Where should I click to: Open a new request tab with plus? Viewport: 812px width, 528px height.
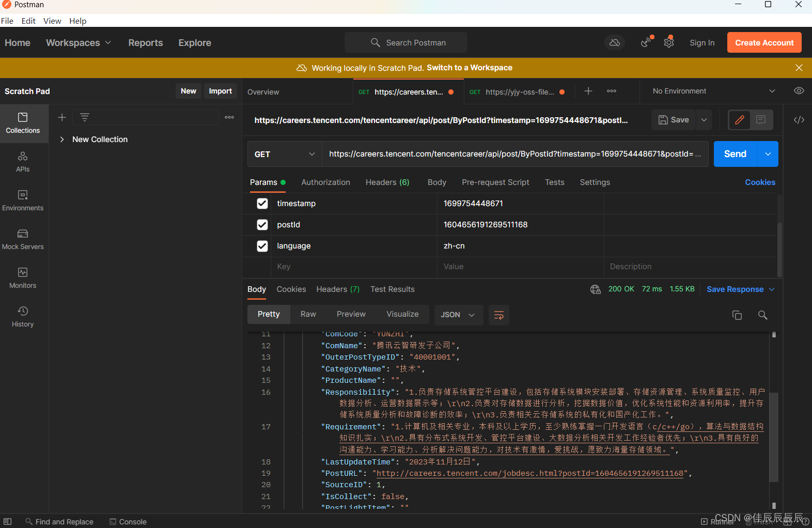588,91
